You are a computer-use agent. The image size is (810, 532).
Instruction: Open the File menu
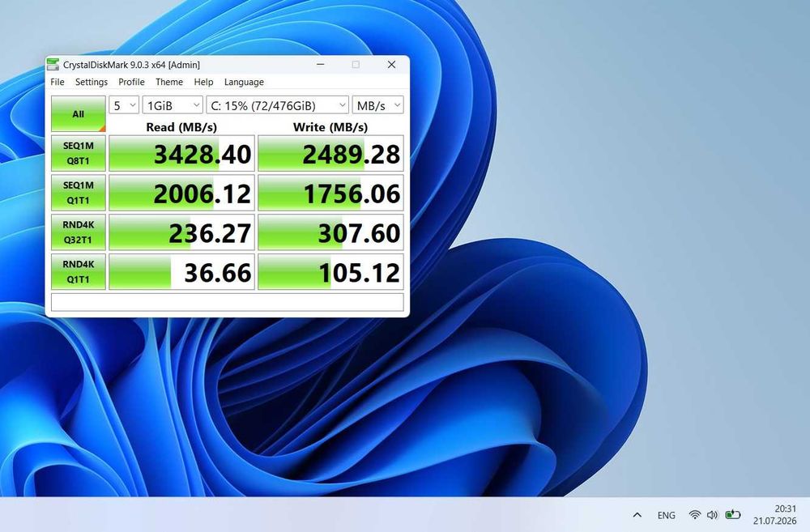[58, 82]
